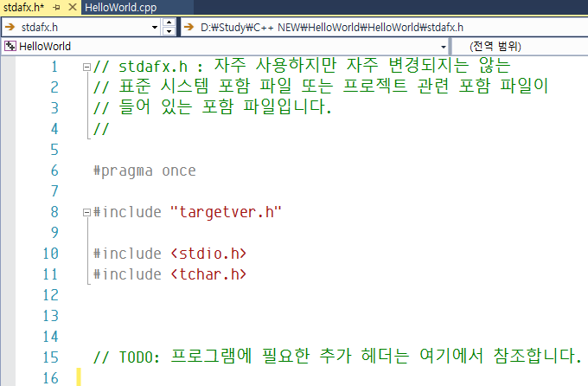This screenshot has height=386, width=588.
Task: Click the orange arrow icon before file path
Action: [x=190, y=27]
